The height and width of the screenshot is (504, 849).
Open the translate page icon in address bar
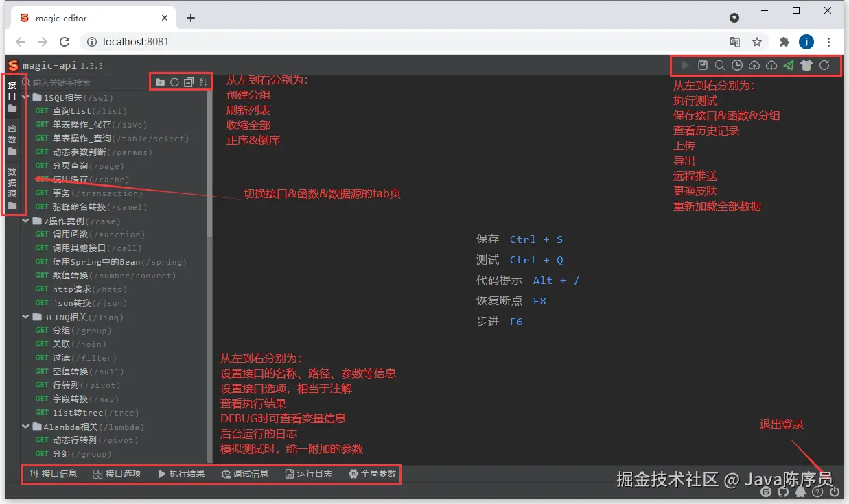[x=735, y=42]
